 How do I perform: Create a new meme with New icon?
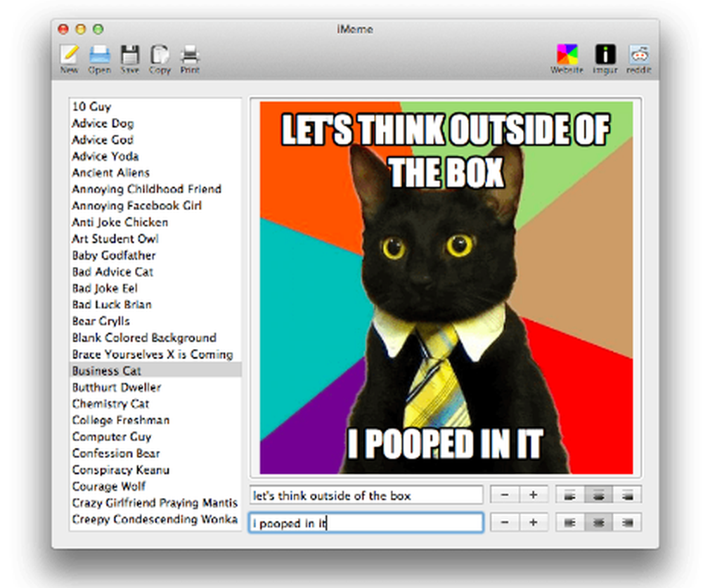click(x=70, y=58)
